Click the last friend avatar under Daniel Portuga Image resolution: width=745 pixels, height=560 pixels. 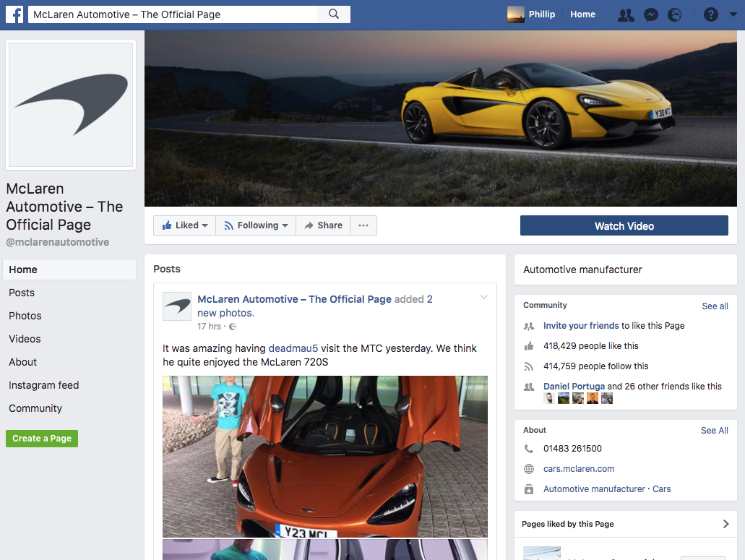[x=607, y=398]
